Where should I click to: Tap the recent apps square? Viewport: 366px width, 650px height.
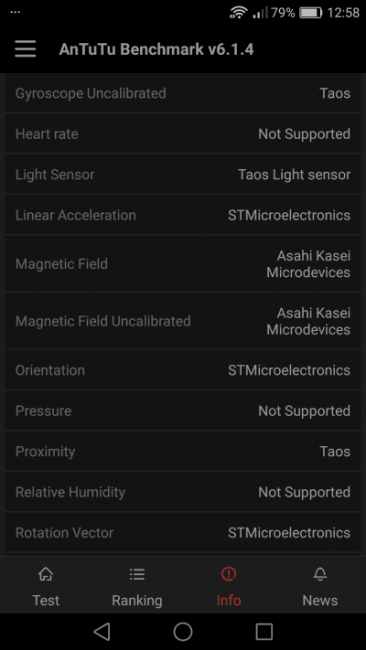click(x=264, y=631)
